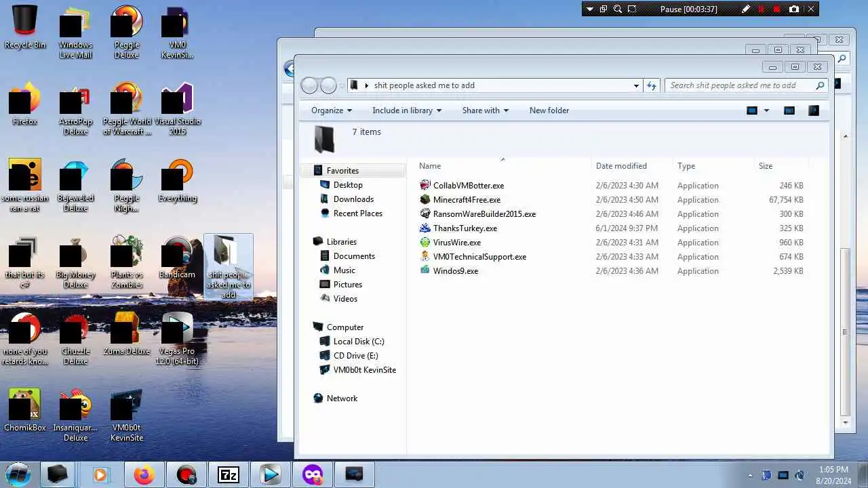Open the ChomikBox desktop shortcut
Screen dimensions: 868x488
pos(25,410)
